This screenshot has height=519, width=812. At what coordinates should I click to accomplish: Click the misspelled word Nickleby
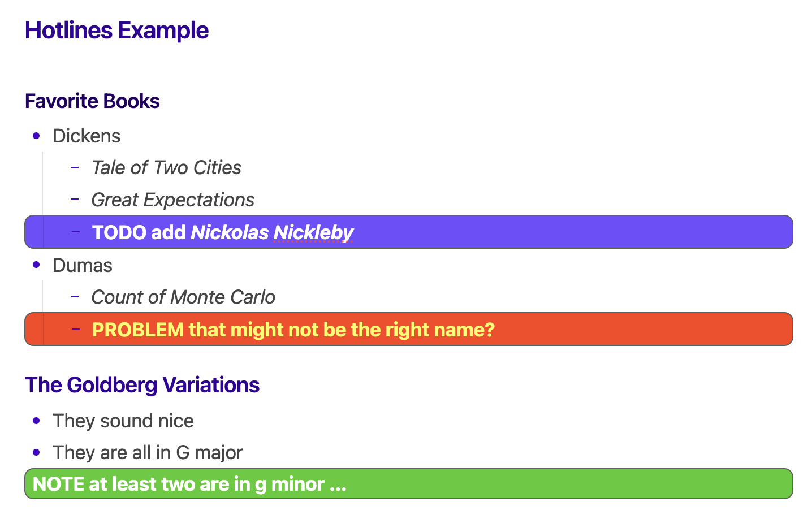tap(313, 232)
